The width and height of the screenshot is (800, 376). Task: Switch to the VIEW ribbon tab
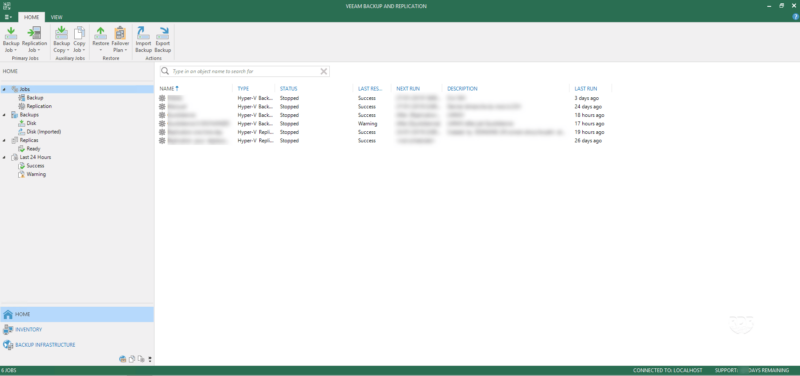click(x=57, y=17)
